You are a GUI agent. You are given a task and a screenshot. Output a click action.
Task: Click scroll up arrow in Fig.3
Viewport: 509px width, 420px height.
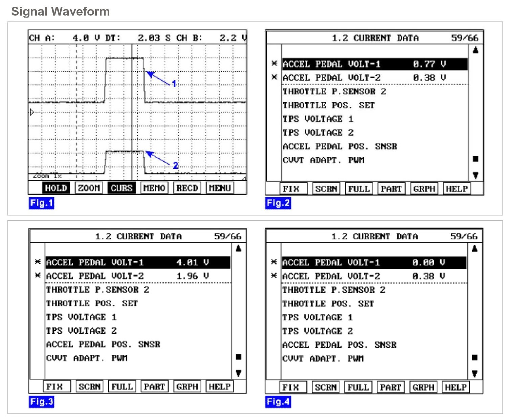click(239, 249)
